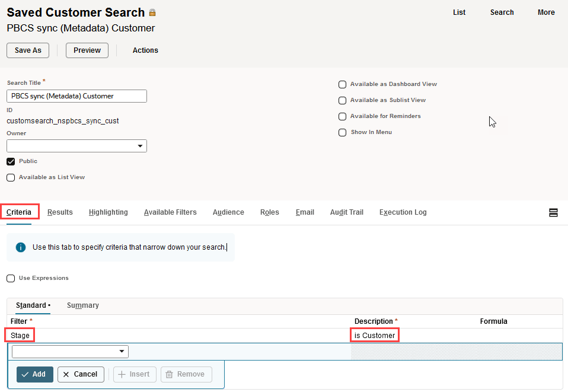Click Add to confirm filter row
This screenshot has height=392, width=568.
click(x=34, y=374)
